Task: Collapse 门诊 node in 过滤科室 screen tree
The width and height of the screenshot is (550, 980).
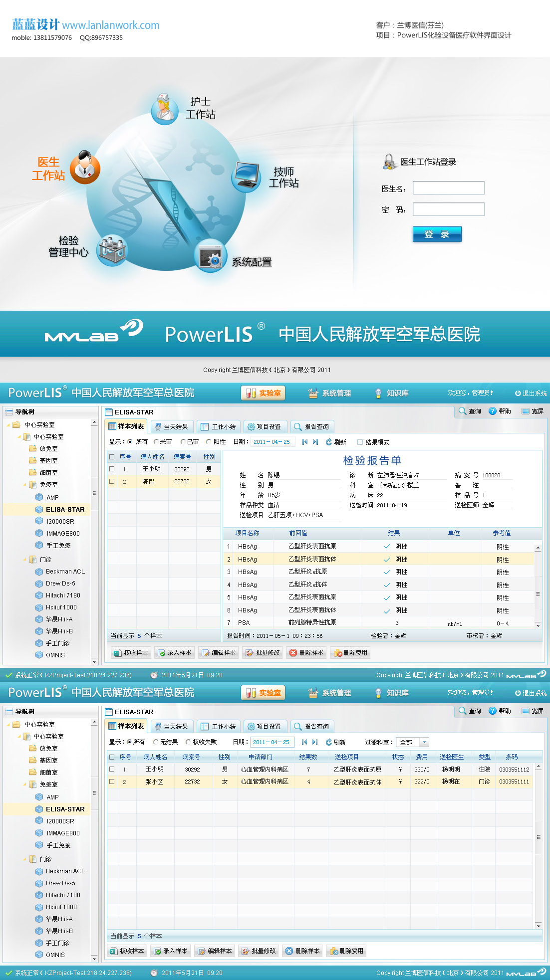Action: click(x=24, y=859)
